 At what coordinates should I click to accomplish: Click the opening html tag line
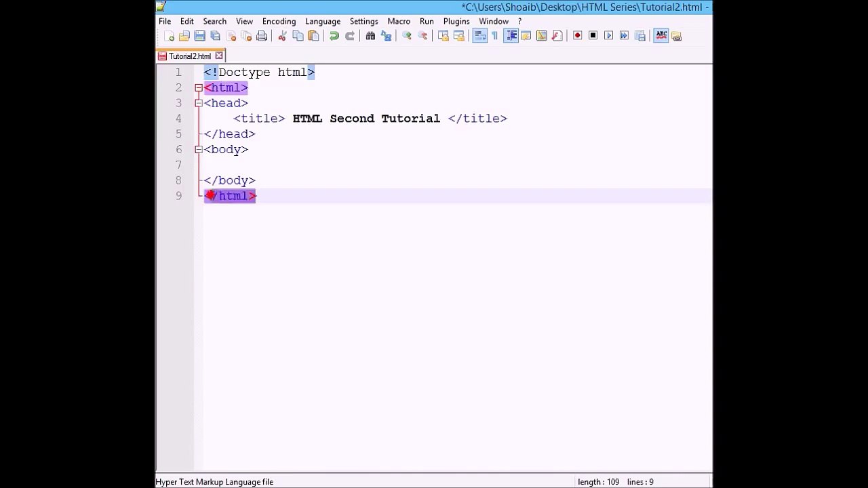(226, 87)
